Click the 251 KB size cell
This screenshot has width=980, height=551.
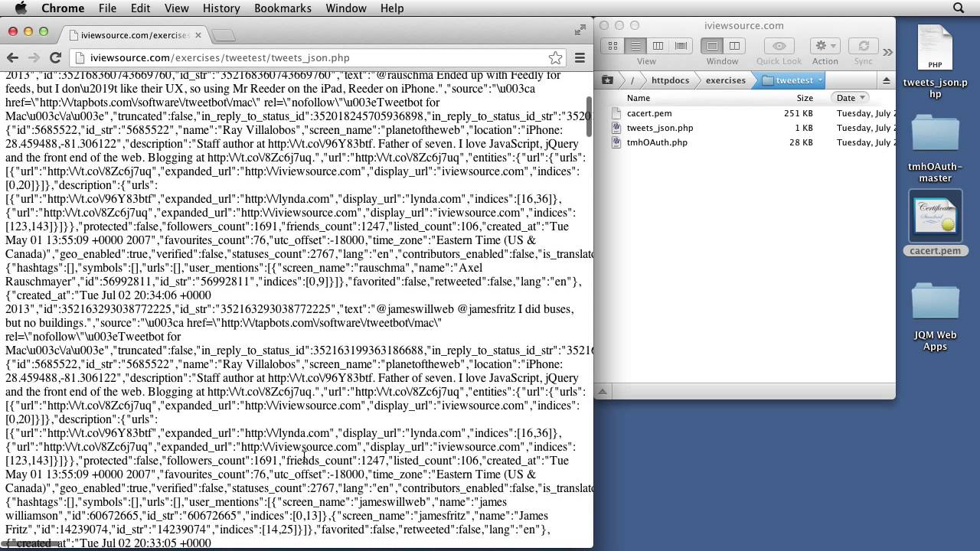coord(799,113)
